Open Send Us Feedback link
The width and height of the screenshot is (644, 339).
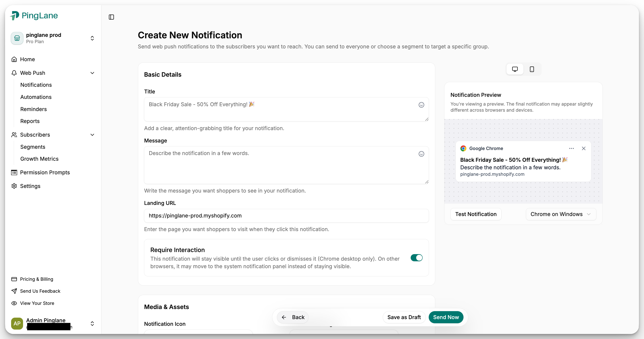[x=40, y=291]
